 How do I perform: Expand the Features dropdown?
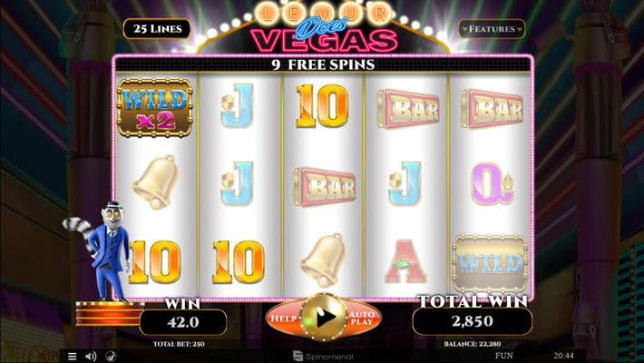(x=492, y=29)
